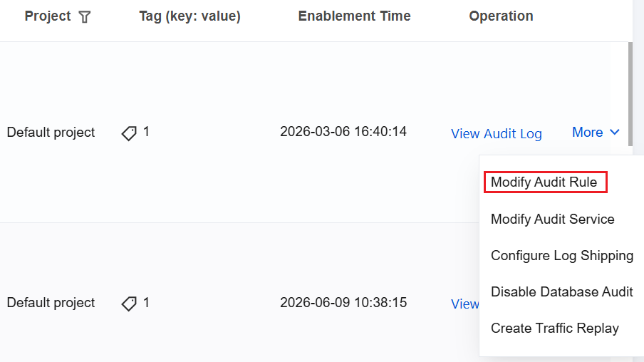Click the vertical scrollbar thumb
Screen dimensions: 644x362
point(630,93)
